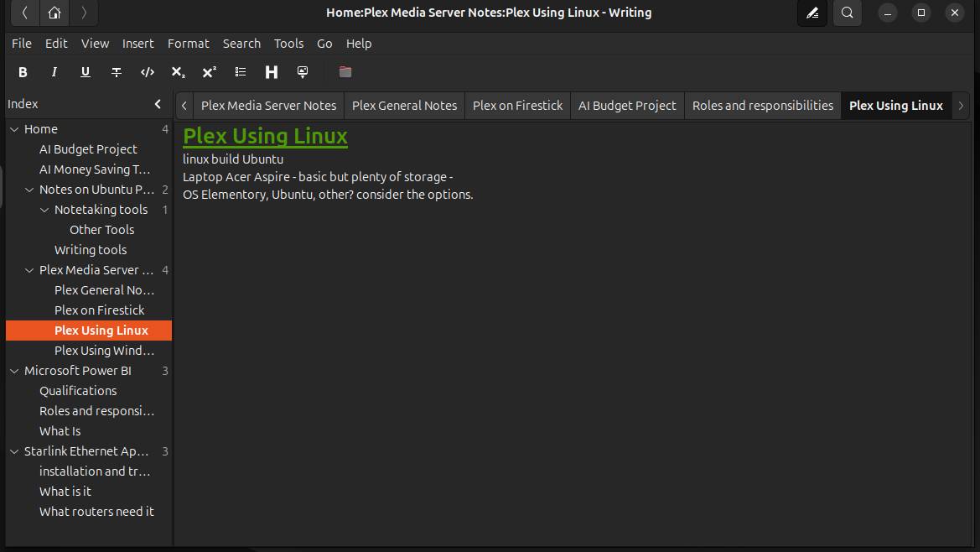
Task: Open the Format menu
Action: [x=188, y=44]
